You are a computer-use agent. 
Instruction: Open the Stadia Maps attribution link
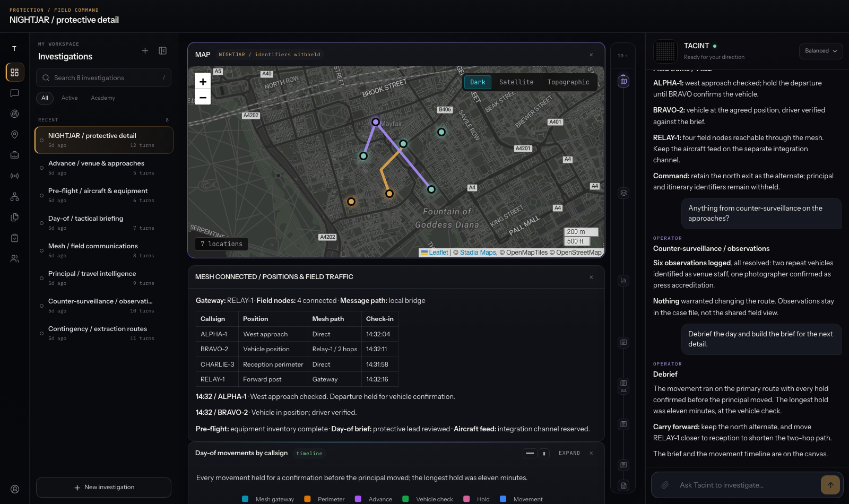[x=478, y=253]
